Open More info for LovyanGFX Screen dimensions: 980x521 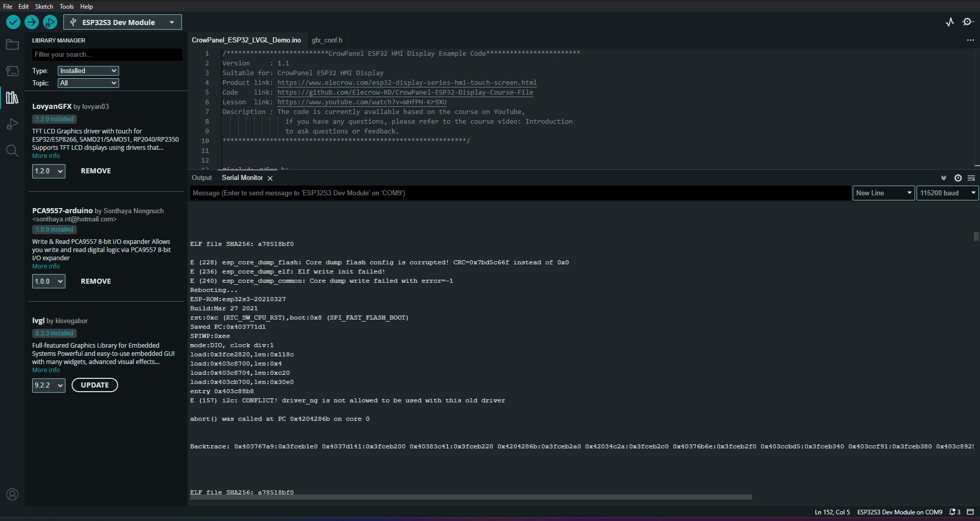tap(46, 156)
